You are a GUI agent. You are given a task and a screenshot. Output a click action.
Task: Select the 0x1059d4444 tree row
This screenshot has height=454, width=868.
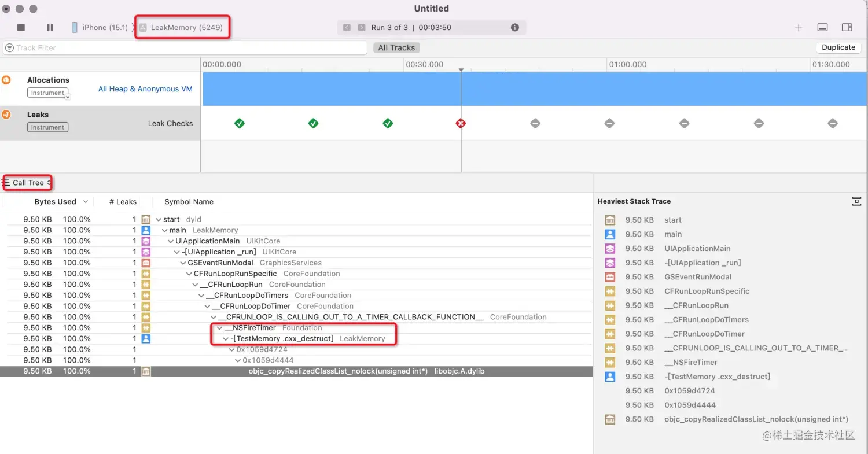[x=296, y=360]
